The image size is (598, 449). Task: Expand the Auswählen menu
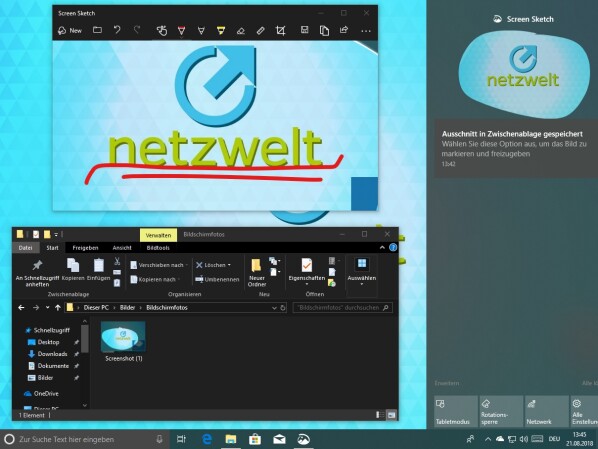tap(362, 272)
